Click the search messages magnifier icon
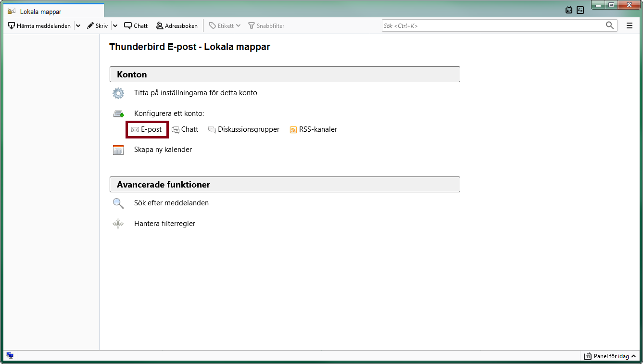Viewport: 643px width, 364px height. pos(118,203)
